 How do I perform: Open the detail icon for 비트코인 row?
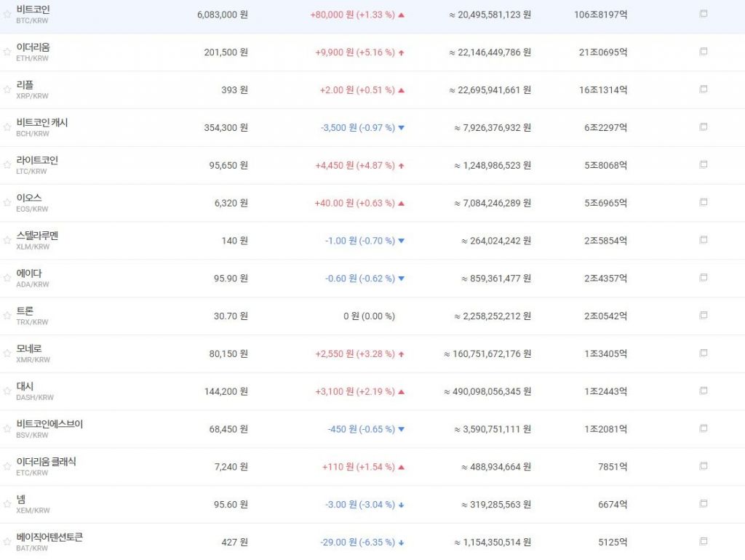click(x=703, y=14)
